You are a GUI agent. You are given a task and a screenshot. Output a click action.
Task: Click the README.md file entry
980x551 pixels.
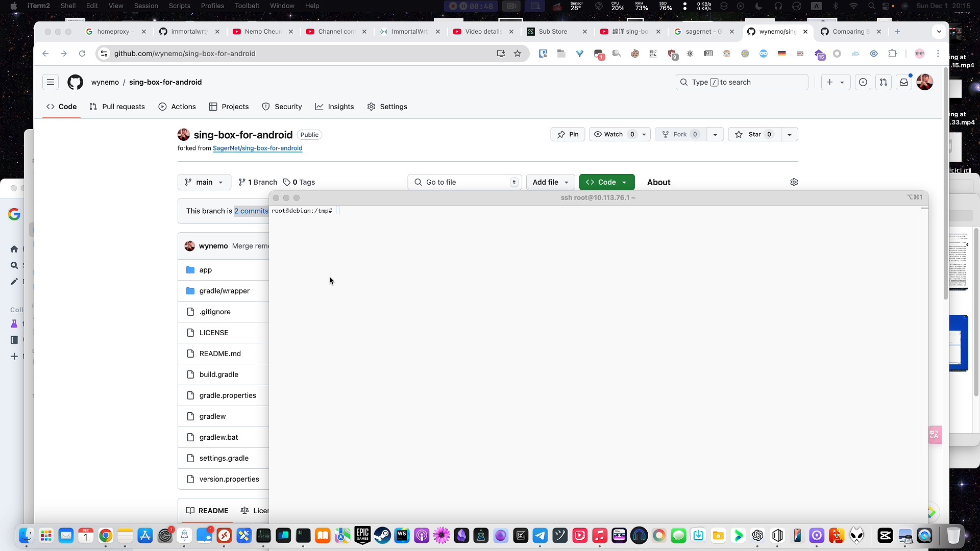pos(219,353)
